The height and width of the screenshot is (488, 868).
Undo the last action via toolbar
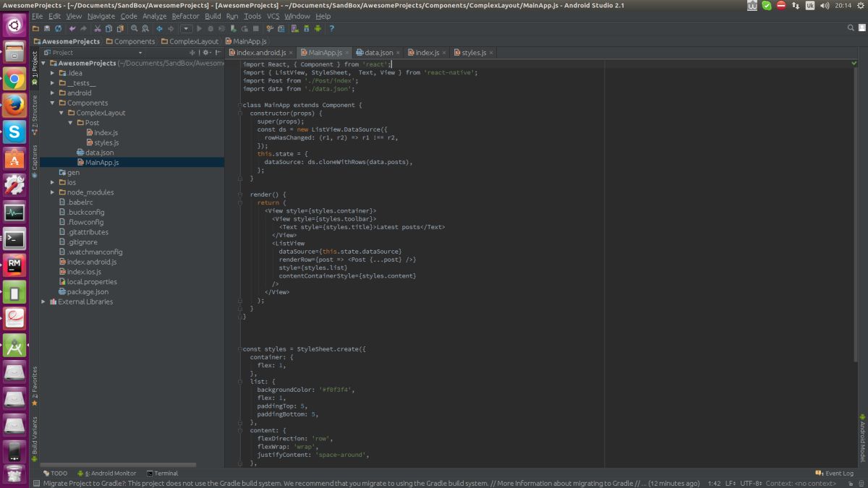click(x=72, y=29)
